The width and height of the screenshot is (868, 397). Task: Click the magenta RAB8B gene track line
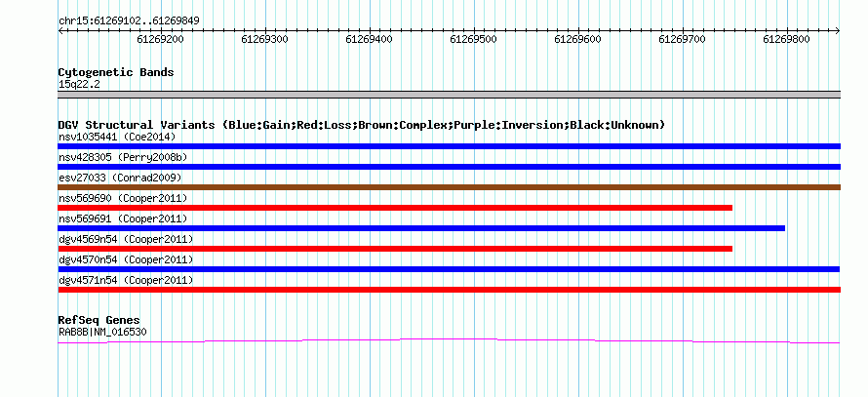coord(449,341)
